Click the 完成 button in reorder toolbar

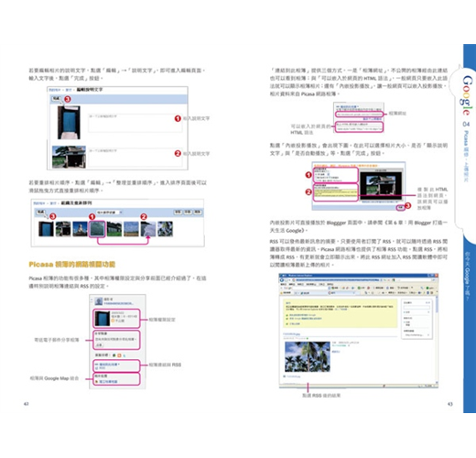point(41,212)
